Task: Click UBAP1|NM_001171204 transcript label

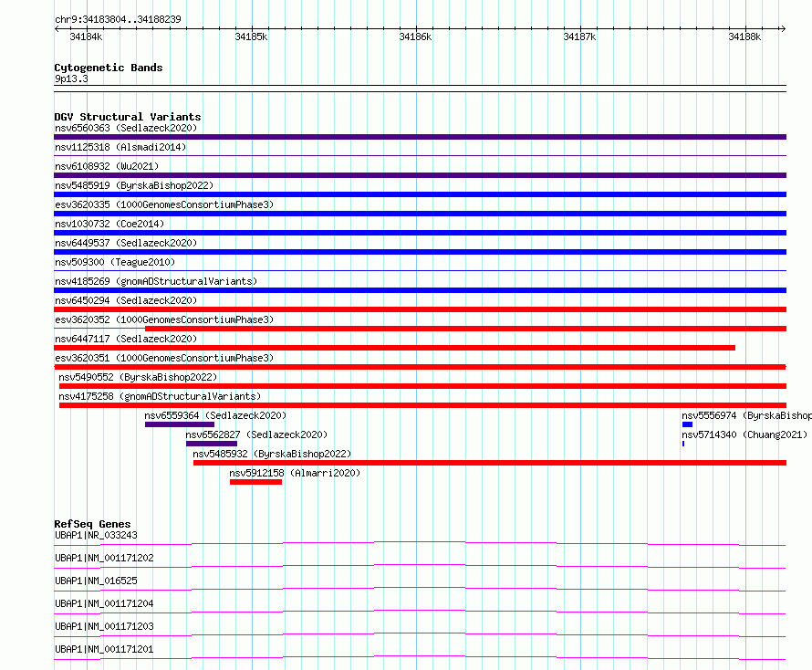Action: (x=104, y=603)
